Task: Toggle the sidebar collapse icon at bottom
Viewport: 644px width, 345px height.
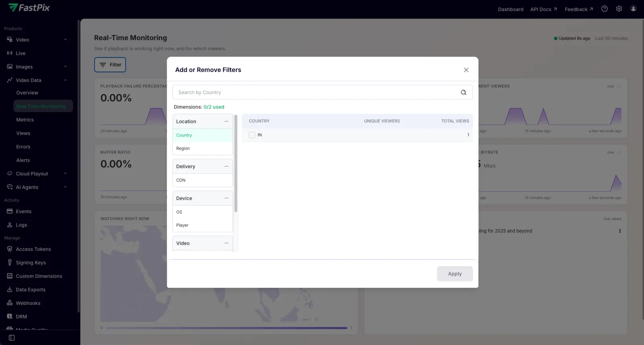Action: point(12,338)
